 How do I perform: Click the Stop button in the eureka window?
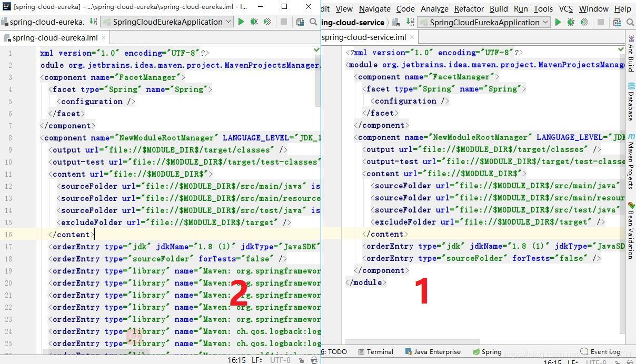click(x=284, y=22)
